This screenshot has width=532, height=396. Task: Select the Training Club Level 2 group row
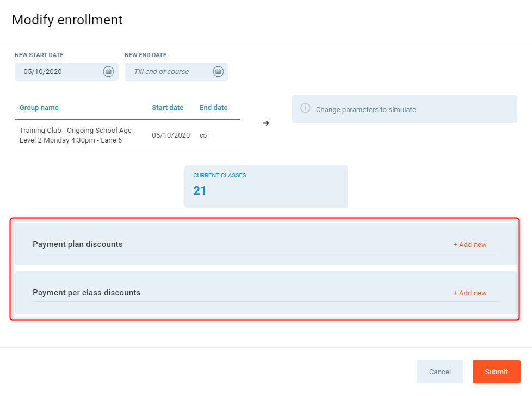coord(76,135)
